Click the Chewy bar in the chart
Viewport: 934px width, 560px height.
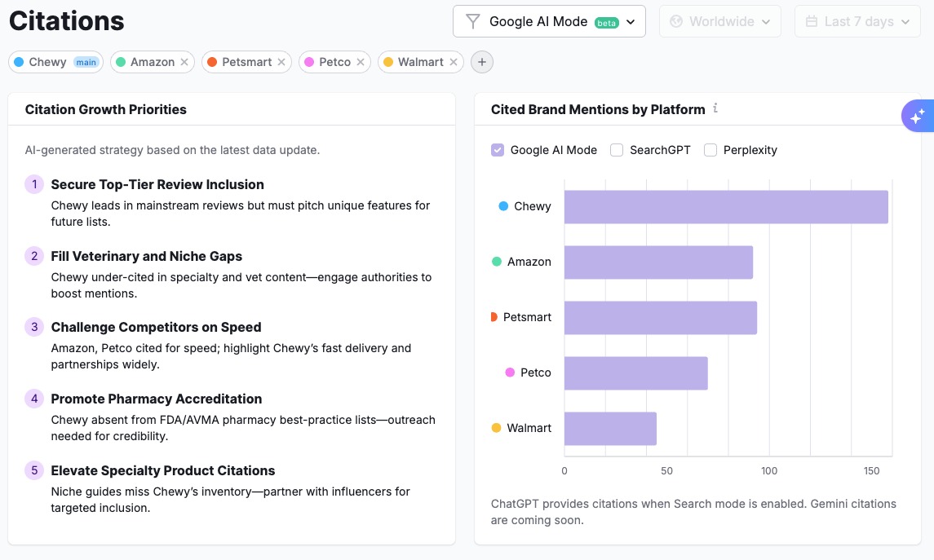pos(726,206)
